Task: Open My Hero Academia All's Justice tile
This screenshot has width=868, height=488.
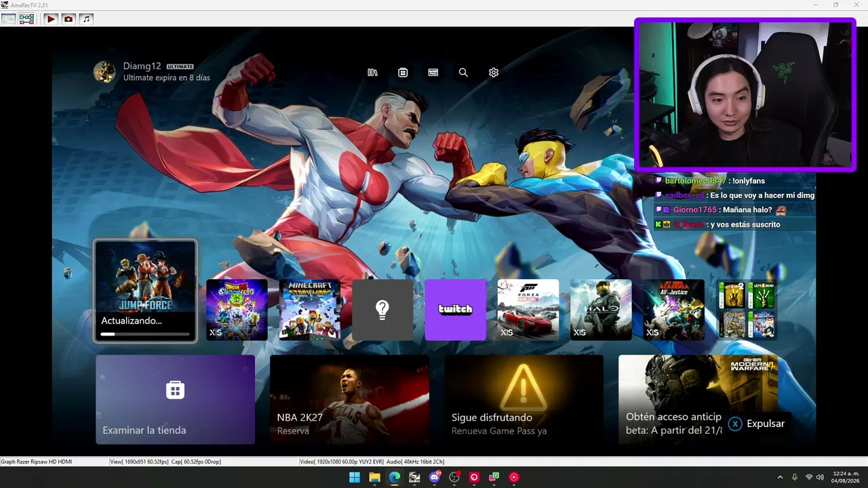Action: [674, 310]
